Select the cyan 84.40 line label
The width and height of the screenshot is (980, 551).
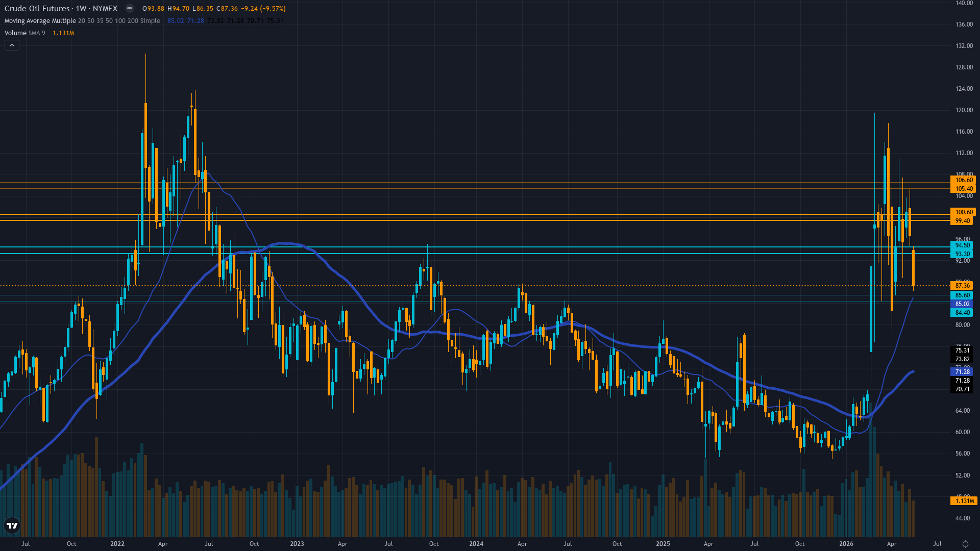(x=962, y=313)
